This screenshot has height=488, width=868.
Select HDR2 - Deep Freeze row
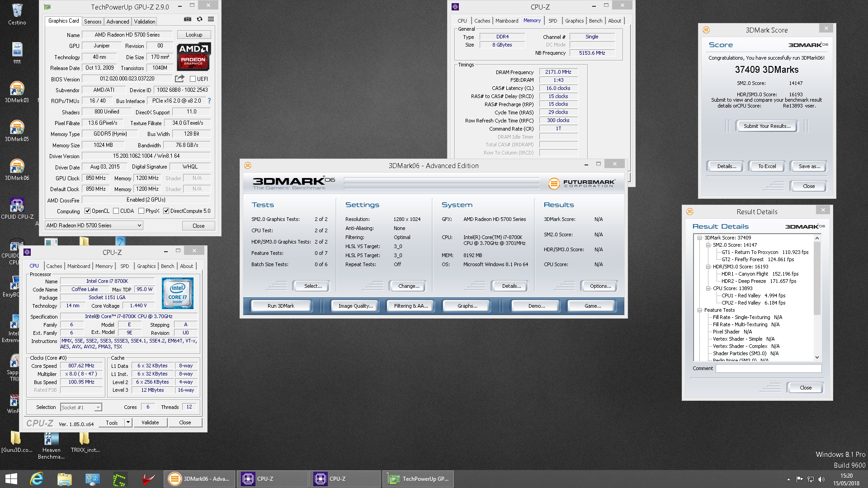759,281
